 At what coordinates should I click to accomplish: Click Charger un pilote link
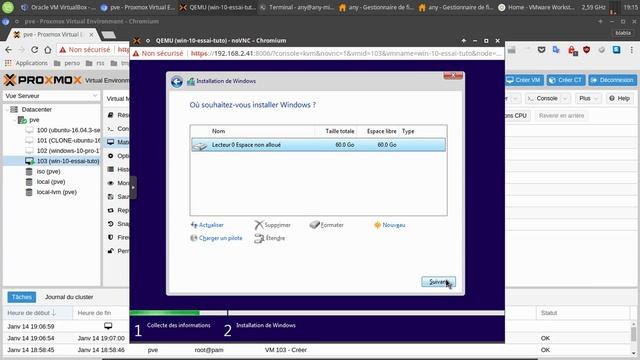[x=216, y=238]
